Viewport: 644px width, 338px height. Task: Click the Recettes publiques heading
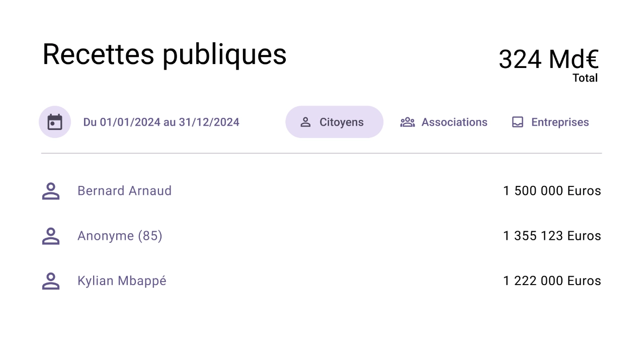click(x=165, y=54)
